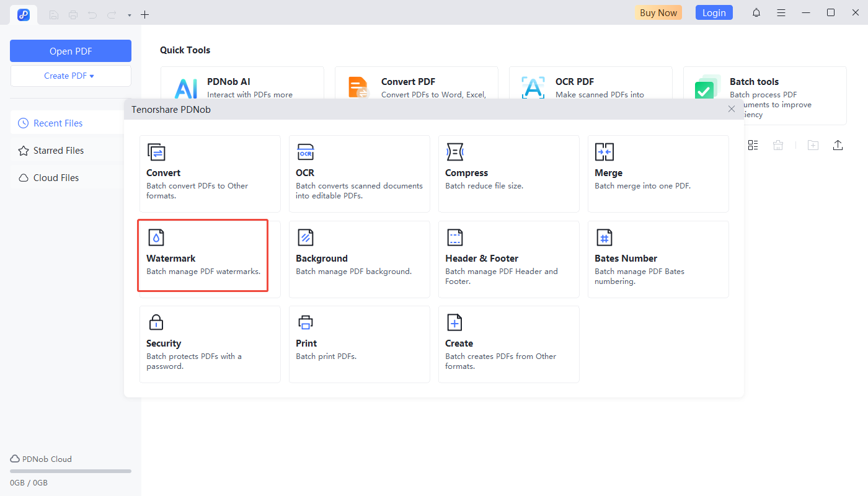Open the Header & Footer tool
The width and height of the screenshot is (868, 496).
(508, 259)
